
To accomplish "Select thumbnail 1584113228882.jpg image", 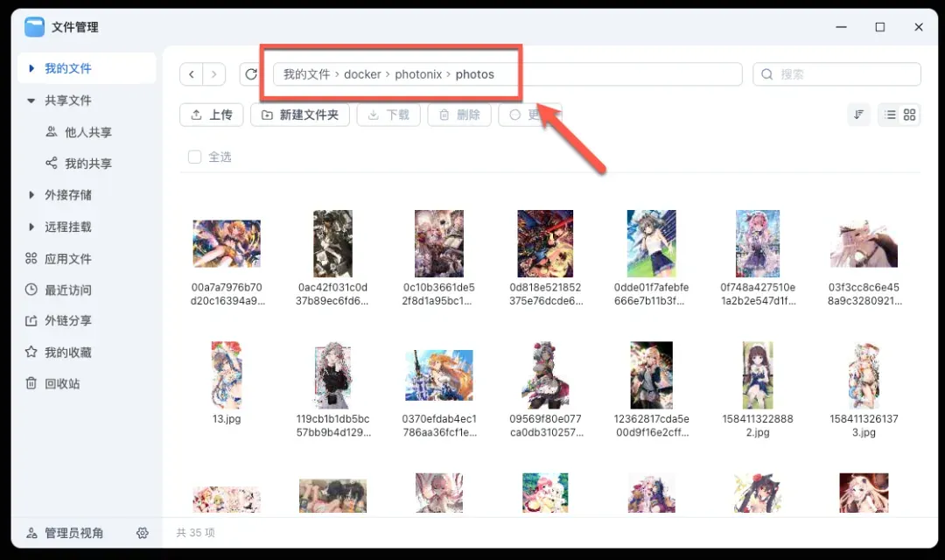I will click(758, 375).
